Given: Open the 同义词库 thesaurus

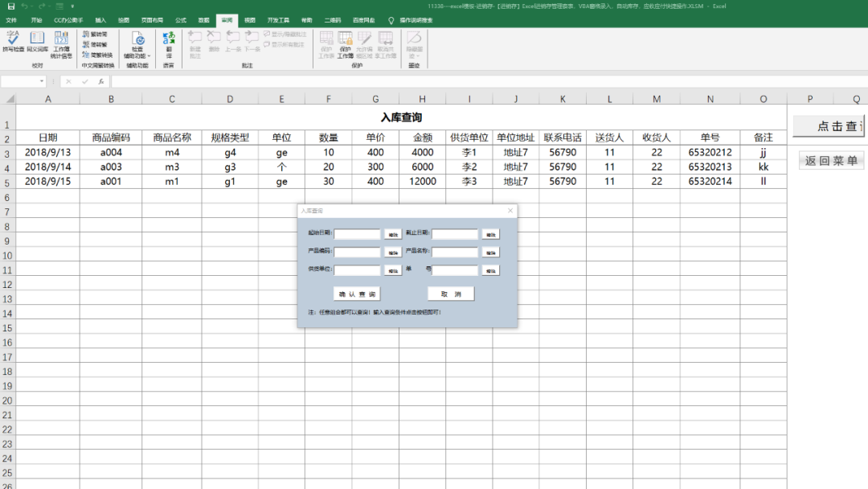Looking at the screenshot, I should (37, 42).
